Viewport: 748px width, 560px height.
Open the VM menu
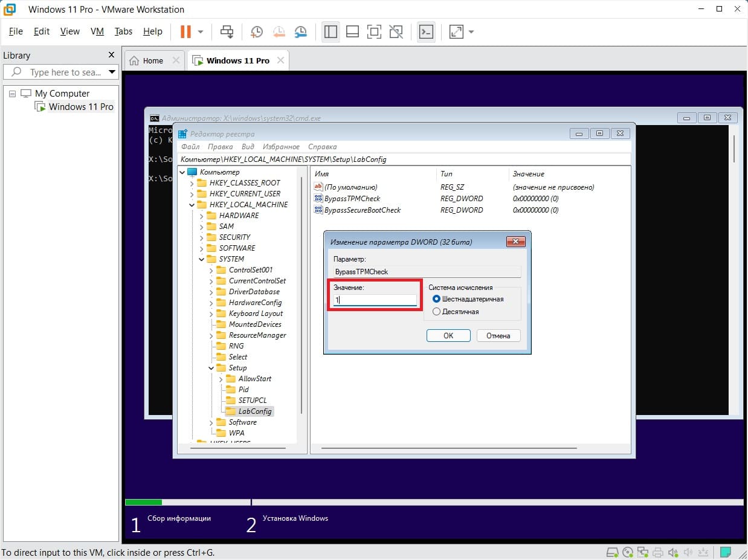(x=97, y=31)
